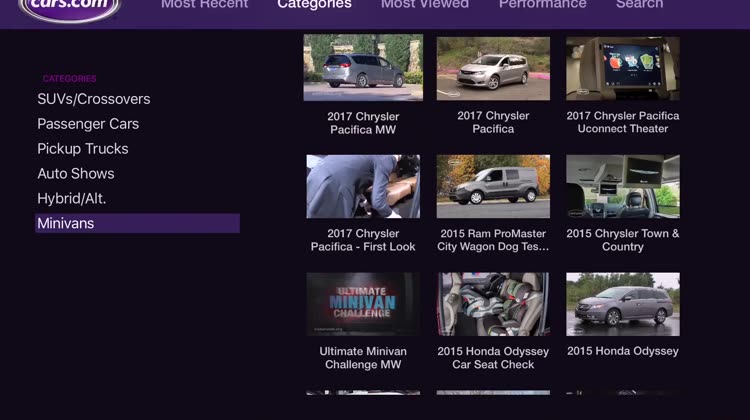750x420 pixels.
Task: Open the Most Viewed tab
Action: (x=425, y=5)
